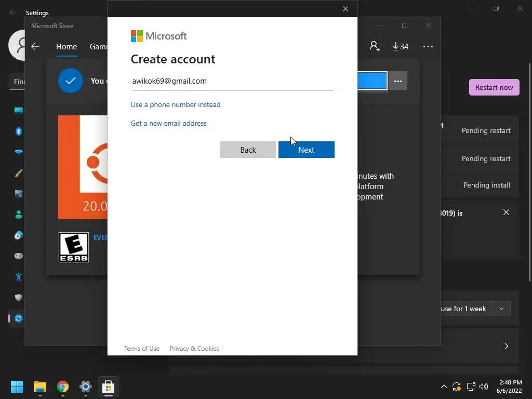Viewport: 532px width, 399px height.
Task: Click the Windows Update tray icon
Action: 457,387
